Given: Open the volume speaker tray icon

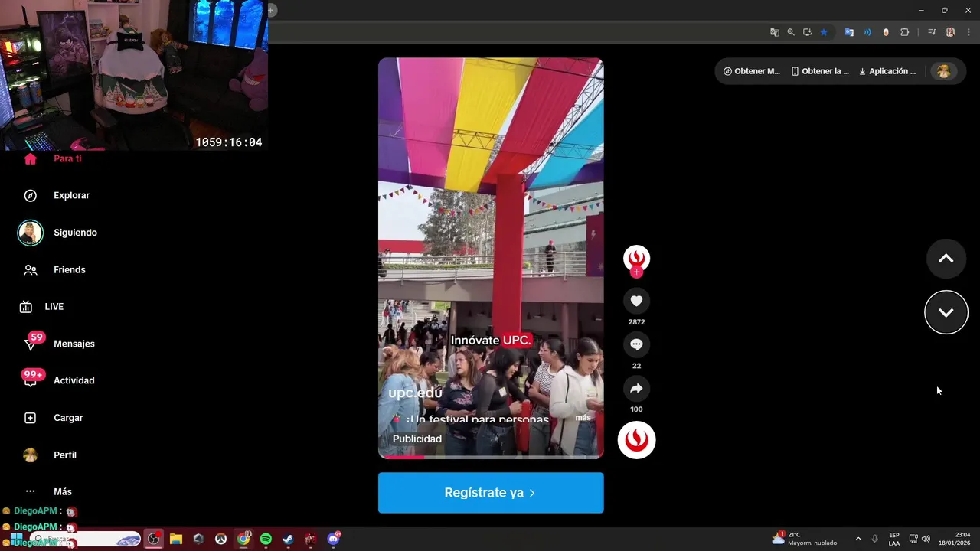Looking at the screenshot, I should (x=926, y=539).
